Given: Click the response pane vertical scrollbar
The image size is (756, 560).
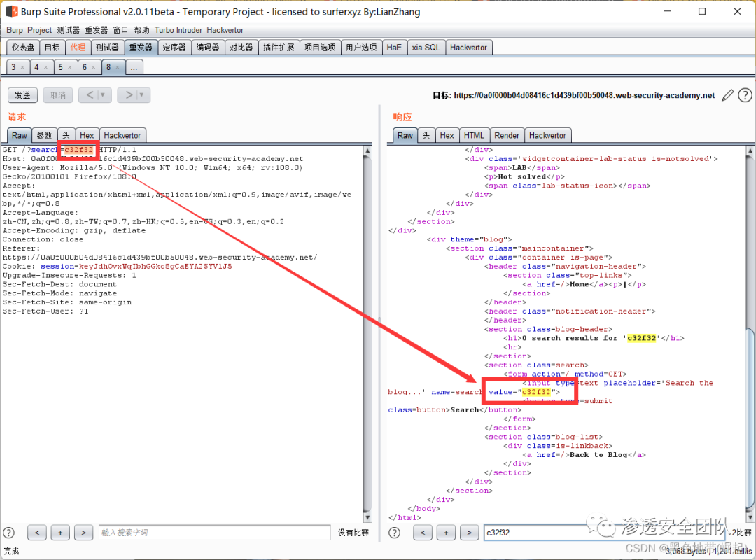Looking at the screenshot, I should (x=750, y=334).
